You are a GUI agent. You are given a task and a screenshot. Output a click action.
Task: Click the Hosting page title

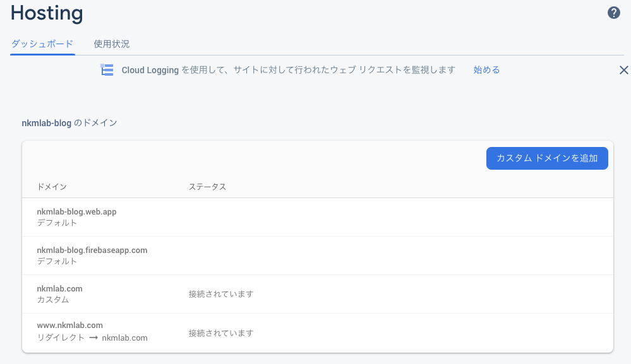click(47, 13)
